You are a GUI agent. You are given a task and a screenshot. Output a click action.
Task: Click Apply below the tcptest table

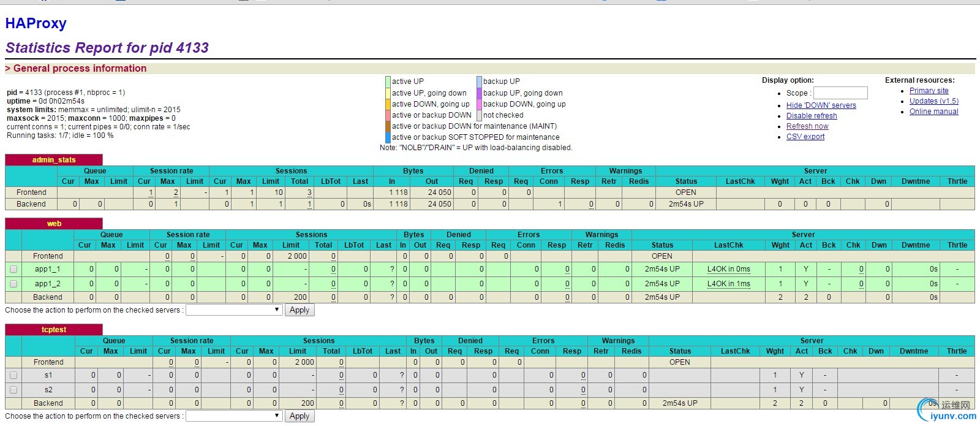click(300, 416)
